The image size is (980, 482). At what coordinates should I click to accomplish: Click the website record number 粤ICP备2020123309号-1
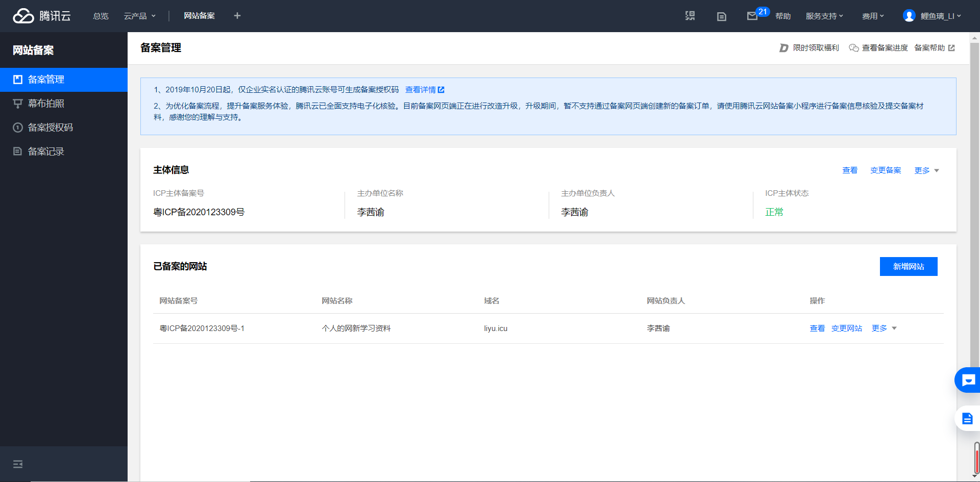pyautogui.click(x=202, y=328)
